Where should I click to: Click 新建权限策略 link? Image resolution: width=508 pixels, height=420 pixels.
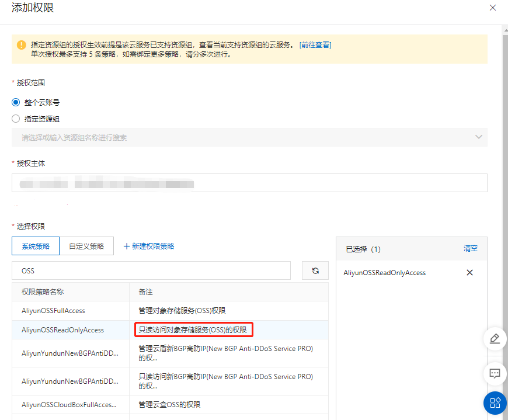pyautogui.click(x=149, y=247)
